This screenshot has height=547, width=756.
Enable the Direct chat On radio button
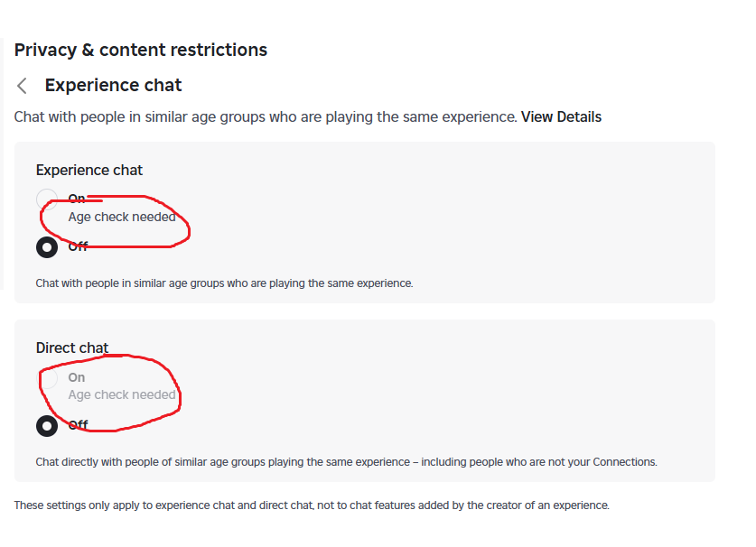47,378
